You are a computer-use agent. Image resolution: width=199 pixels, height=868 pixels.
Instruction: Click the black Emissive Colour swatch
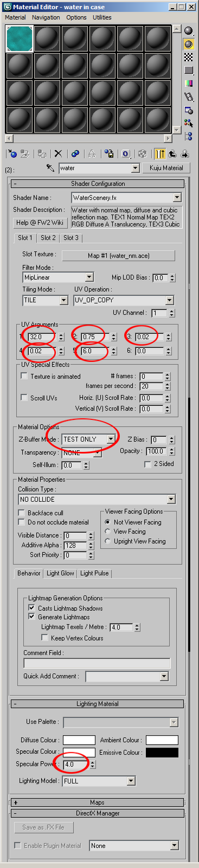(x=162, y=752)
